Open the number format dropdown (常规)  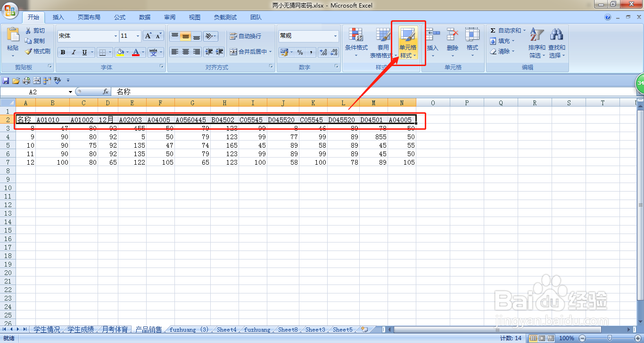[x=336, y=36]
